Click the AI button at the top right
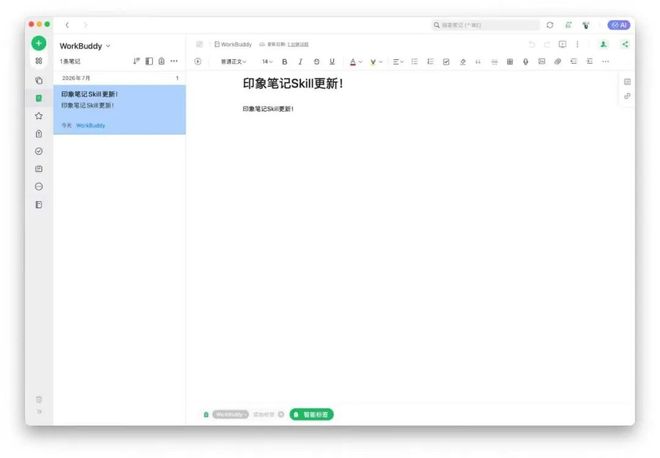 pyautogui.click(x=619, y=25)
